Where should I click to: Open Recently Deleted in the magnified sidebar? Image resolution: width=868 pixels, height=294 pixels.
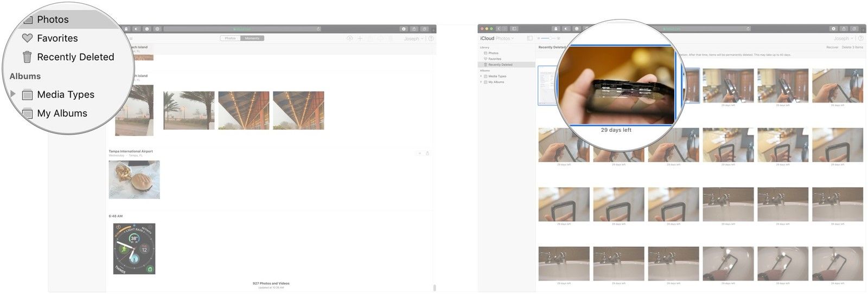pyautogui.click(x=75, y=57)
